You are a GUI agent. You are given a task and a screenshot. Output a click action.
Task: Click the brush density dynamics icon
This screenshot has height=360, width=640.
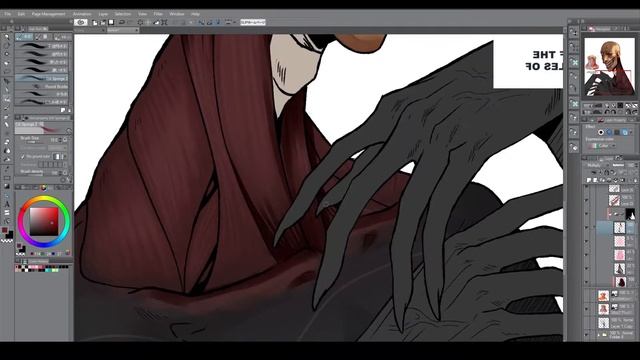(65, 173)
